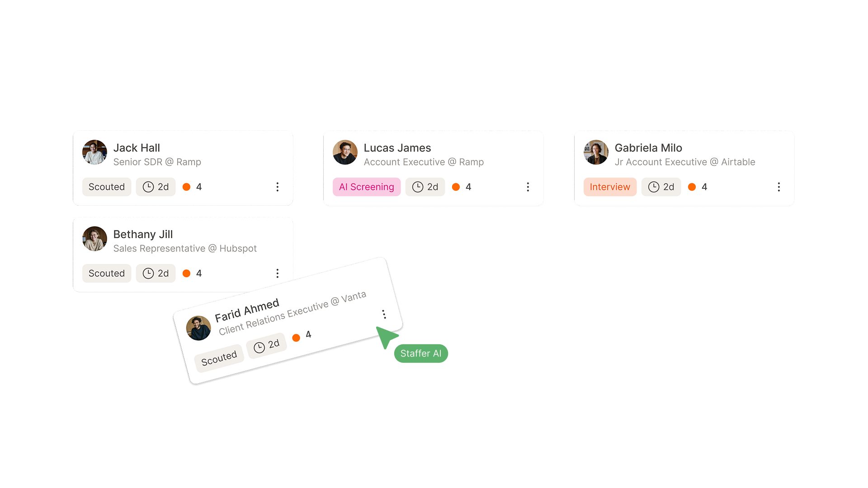
Task: Click the AI Screening status tag
Action: click(367, 187)
